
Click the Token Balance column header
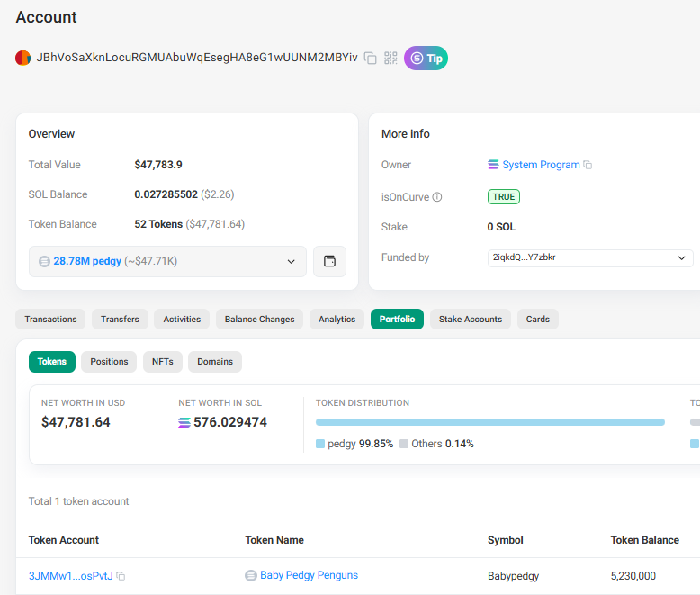(644, 540)
